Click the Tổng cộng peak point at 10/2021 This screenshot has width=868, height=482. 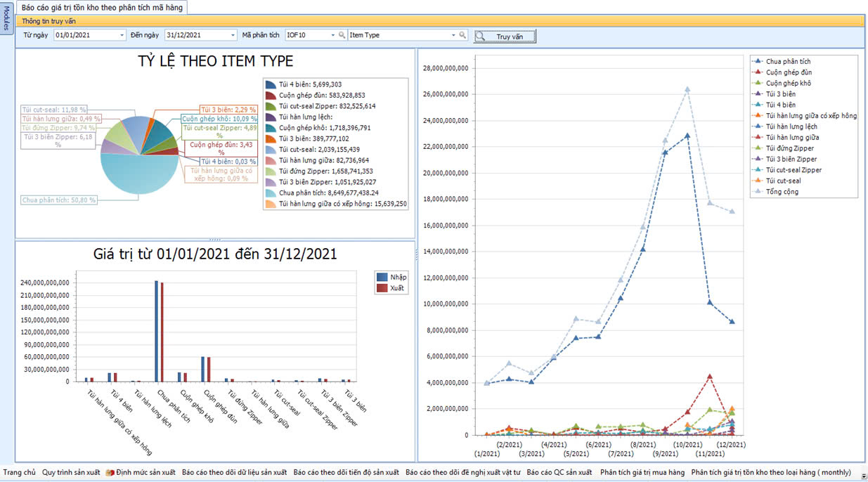tap(687, 89)
